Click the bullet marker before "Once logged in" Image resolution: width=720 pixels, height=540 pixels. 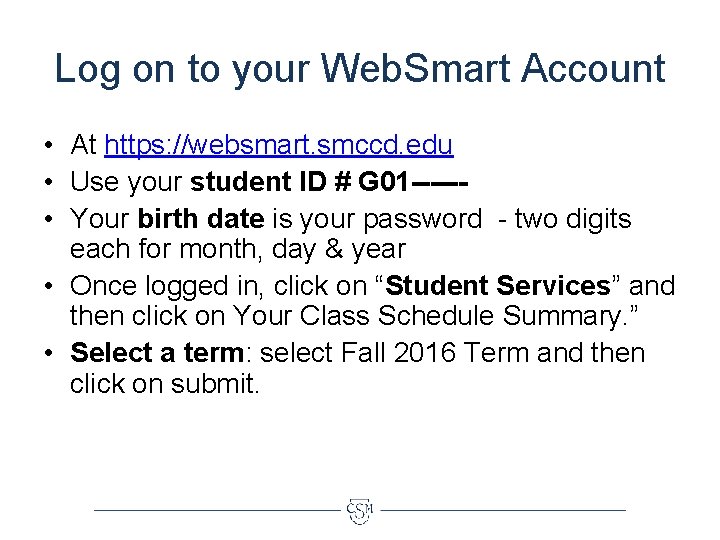[x=47, y=287]
